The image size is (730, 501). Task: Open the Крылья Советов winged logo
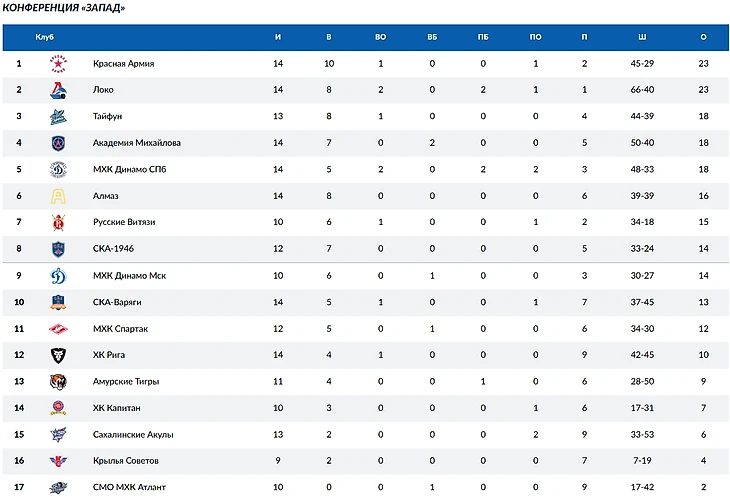point(58,460)
